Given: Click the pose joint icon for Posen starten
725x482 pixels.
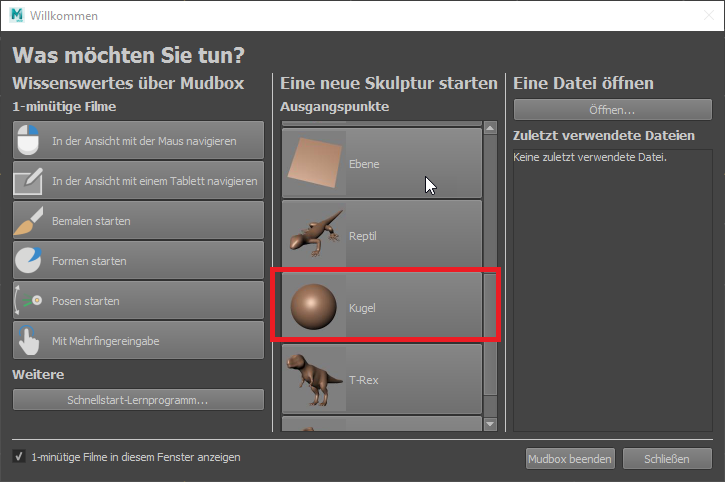Looking at the screenshot, I should point(28,301).
